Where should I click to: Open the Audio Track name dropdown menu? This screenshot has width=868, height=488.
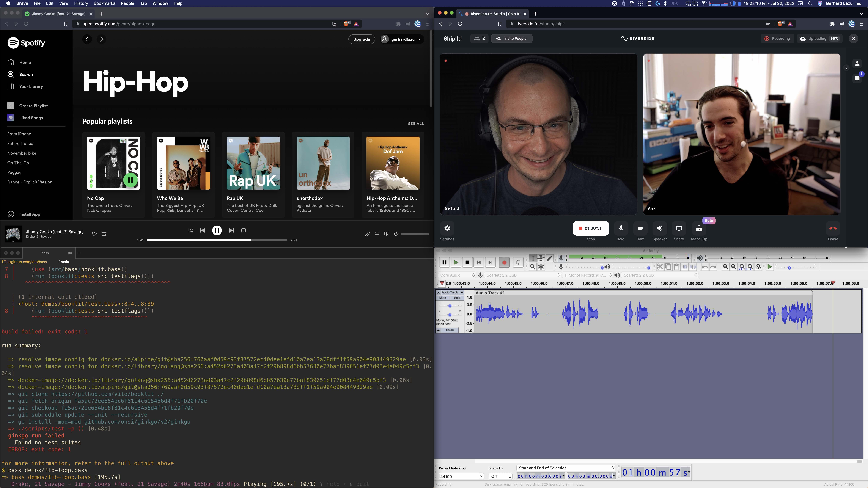click(452, 292)
